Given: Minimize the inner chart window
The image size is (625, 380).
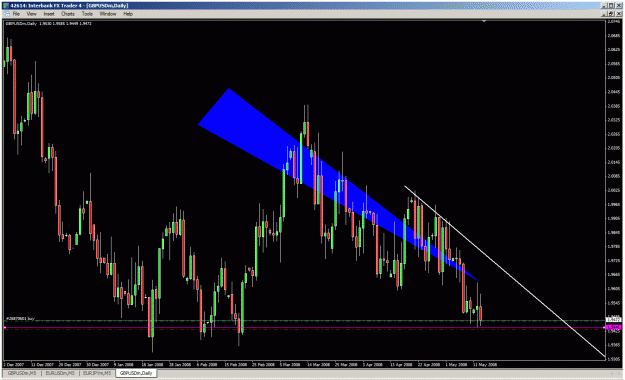Looking at the screenshot, I should click(605, 14).
